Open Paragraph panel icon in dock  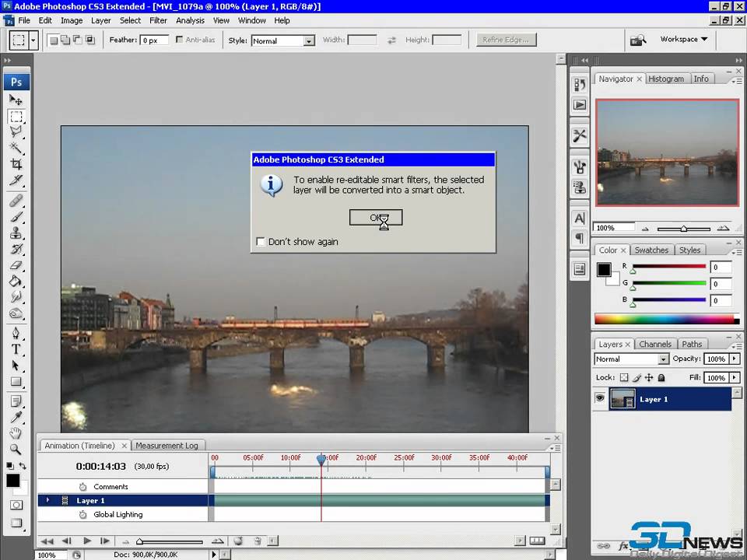point(579,238)
